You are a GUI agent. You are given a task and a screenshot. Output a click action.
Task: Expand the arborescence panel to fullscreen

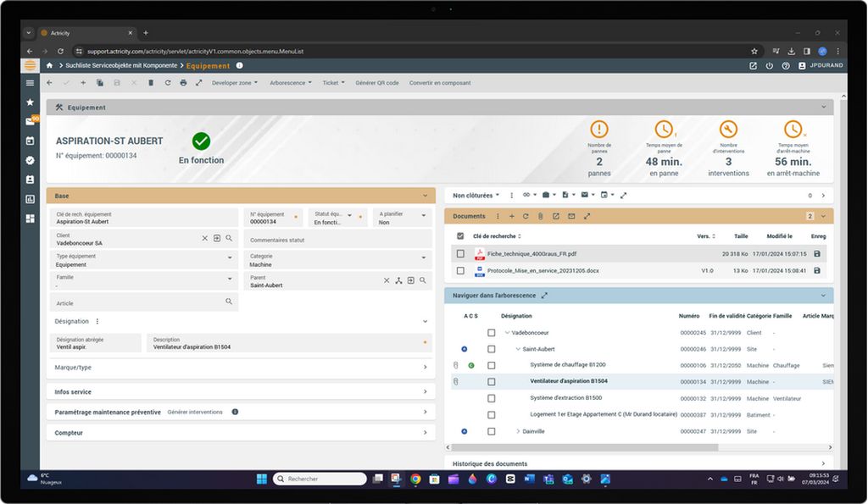point(544,296)
